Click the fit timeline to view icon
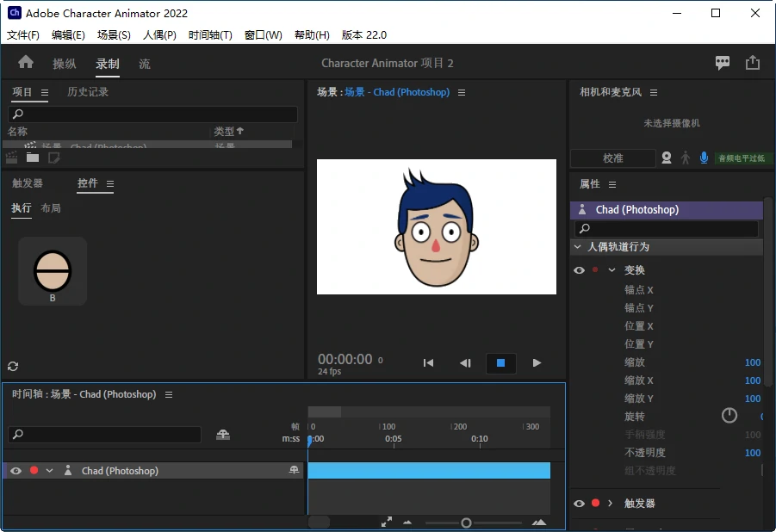 click(x=387, y=522)
